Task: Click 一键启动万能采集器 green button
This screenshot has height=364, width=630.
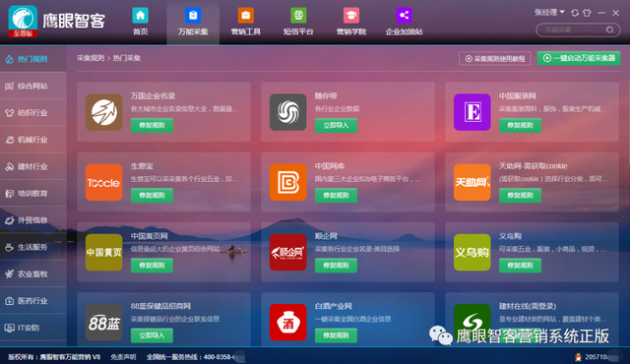Action: pos(579,58)
